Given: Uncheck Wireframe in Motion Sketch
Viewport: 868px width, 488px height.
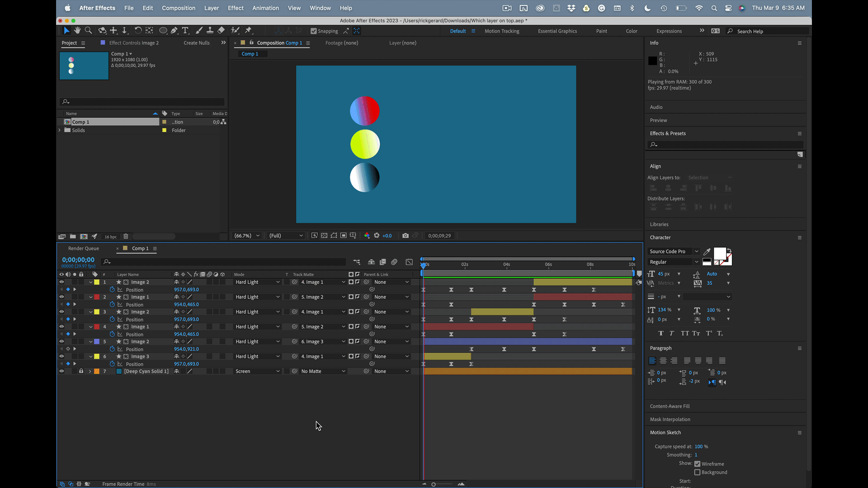Looking at the screenshot, I should pyautogui.click(x=697, y=464).
